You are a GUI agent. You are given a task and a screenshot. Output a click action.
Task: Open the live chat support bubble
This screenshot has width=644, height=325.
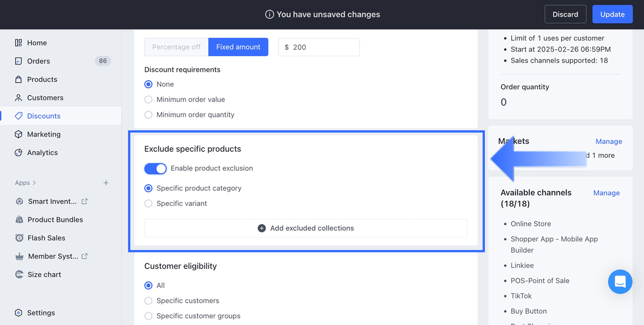click(x=620, y=281)
